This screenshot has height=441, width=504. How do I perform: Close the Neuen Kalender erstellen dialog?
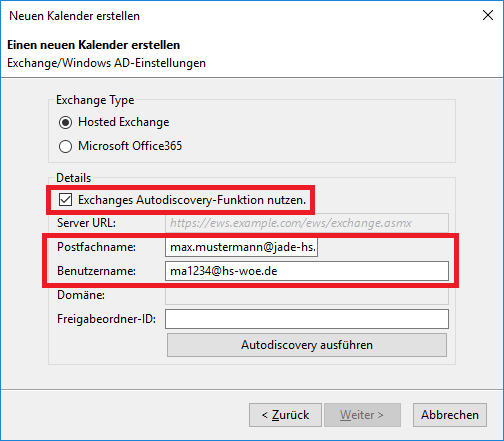(488, 15)
